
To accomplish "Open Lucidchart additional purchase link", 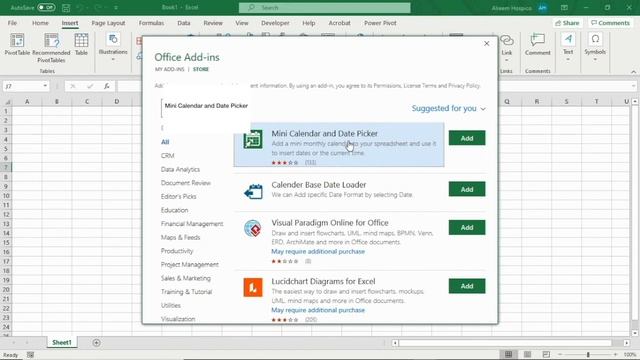I will click(318, 310).
